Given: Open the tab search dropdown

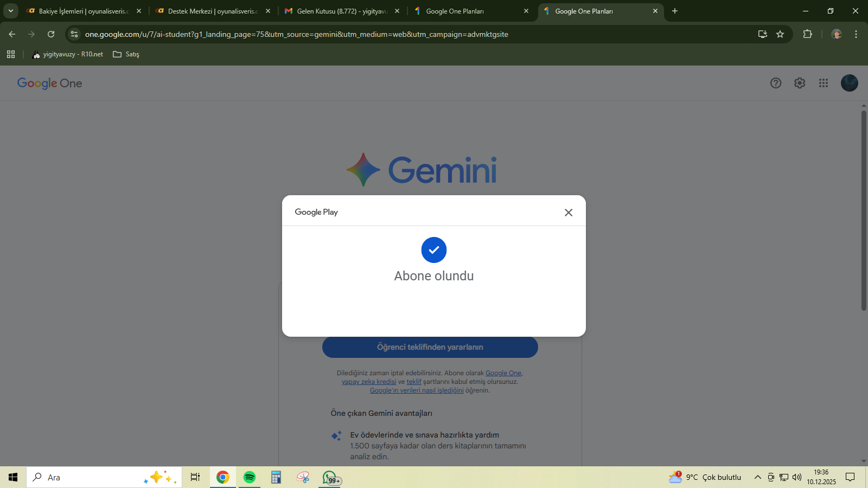Looking at the screenshot, I should pos(10,11).
